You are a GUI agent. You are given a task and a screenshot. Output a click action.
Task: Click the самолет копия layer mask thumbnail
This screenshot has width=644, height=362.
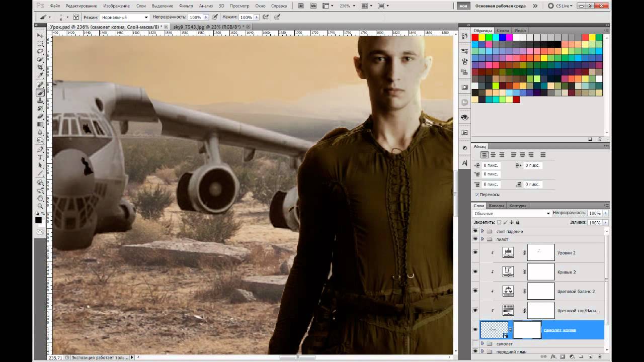tap(527, 330)
